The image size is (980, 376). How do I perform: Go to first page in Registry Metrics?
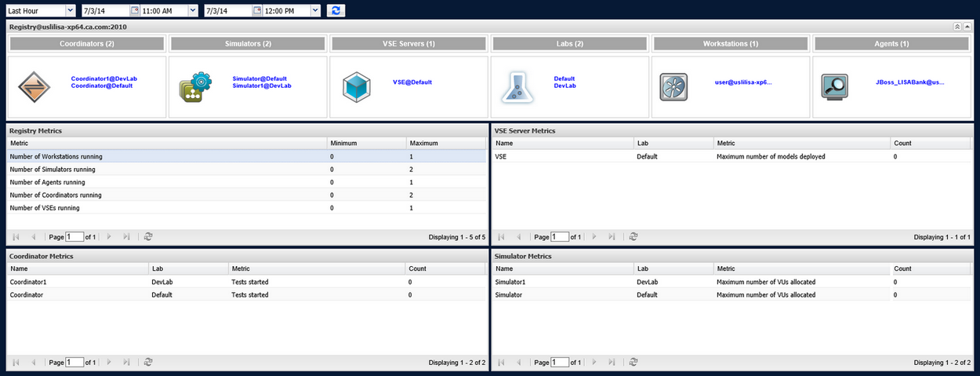click(16, 236)
